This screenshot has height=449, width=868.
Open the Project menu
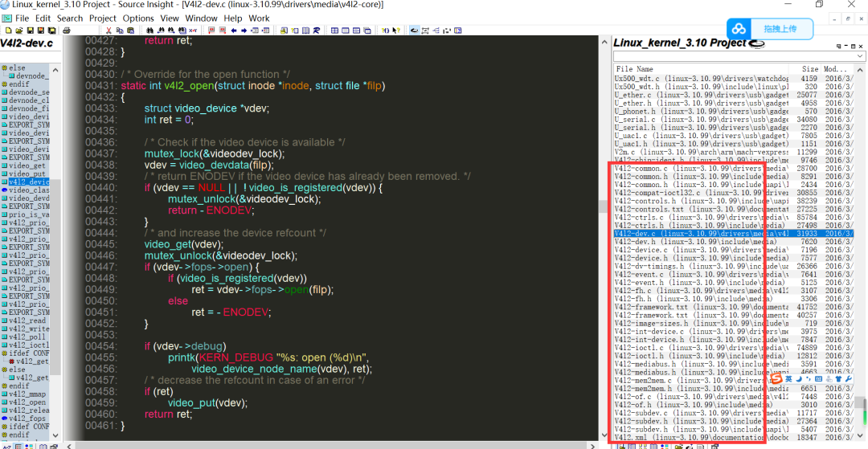(x=102, y=18)
